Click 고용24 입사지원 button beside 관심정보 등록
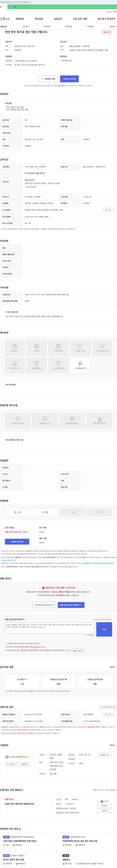The width and height of the screenshot is (117, 868). pos(69,79)
